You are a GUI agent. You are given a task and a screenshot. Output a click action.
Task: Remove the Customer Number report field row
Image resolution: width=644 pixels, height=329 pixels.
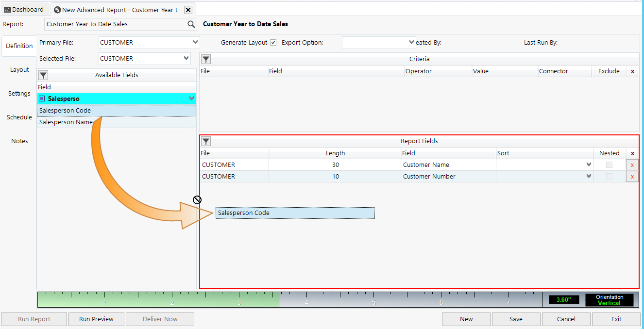(632, 176)
